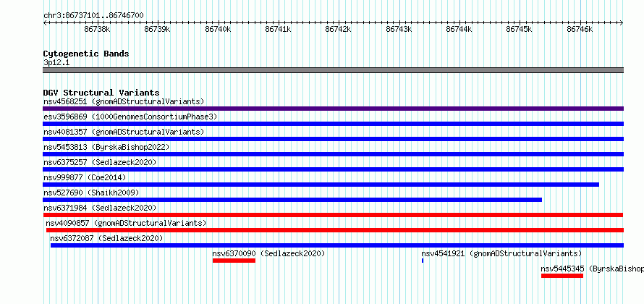Open nsv4090857 gnomAD variant label
The height and width of the screenshot is (304, 644).
click(x=126, y=223)
